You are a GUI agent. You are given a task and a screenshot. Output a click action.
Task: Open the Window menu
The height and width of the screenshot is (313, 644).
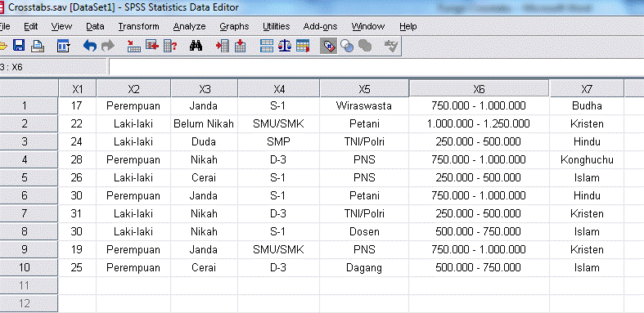pyautogui.click(x=368, y=27)
